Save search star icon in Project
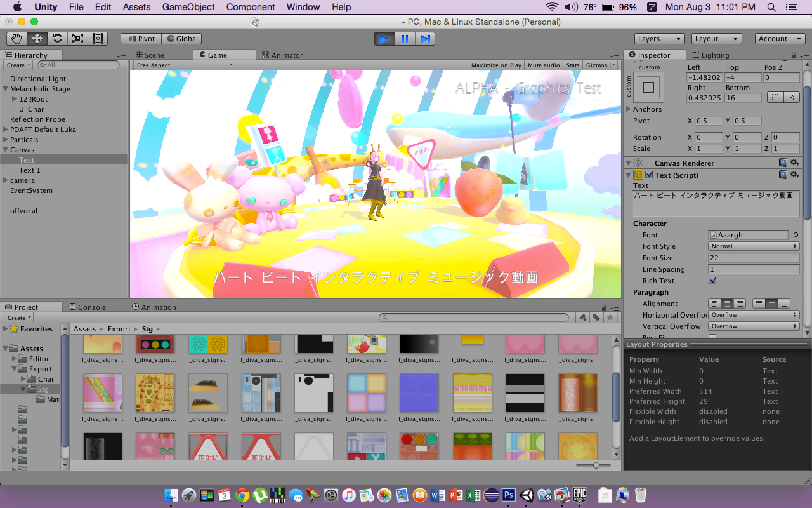 [x=610, y=317]
